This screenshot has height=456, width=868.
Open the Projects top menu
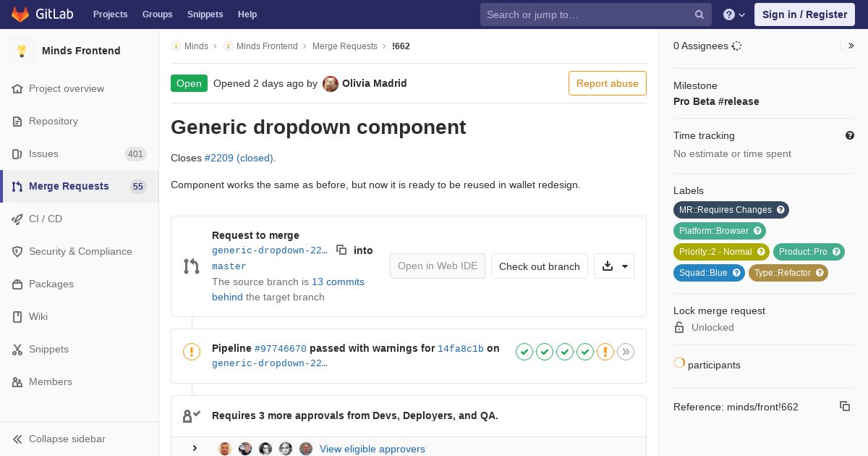[110, 14]
